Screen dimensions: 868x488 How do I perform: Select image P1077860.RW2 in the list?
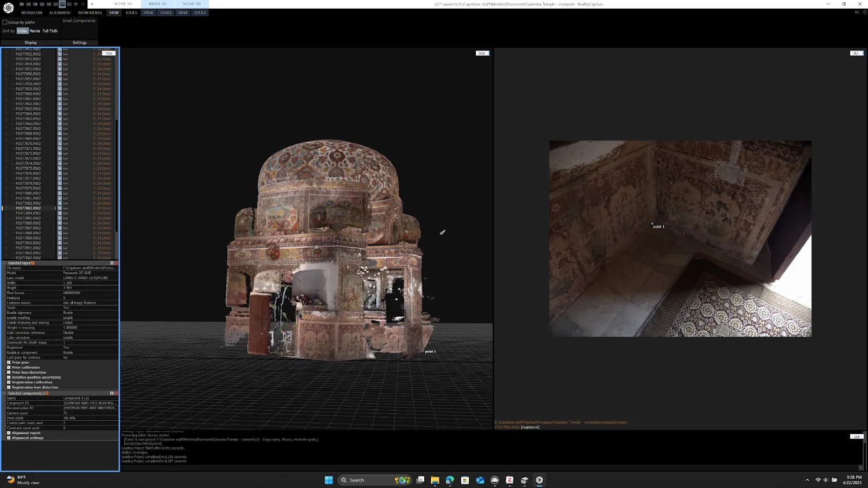[28, 94]
